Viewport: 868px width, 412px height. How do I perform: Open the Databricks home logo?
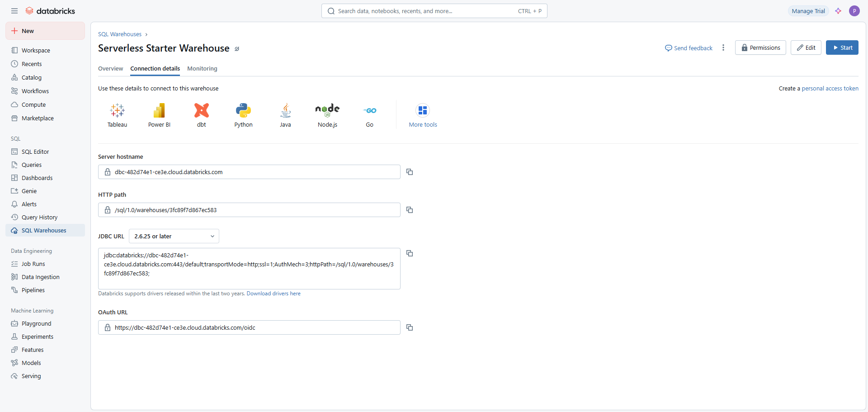point(50,11)
